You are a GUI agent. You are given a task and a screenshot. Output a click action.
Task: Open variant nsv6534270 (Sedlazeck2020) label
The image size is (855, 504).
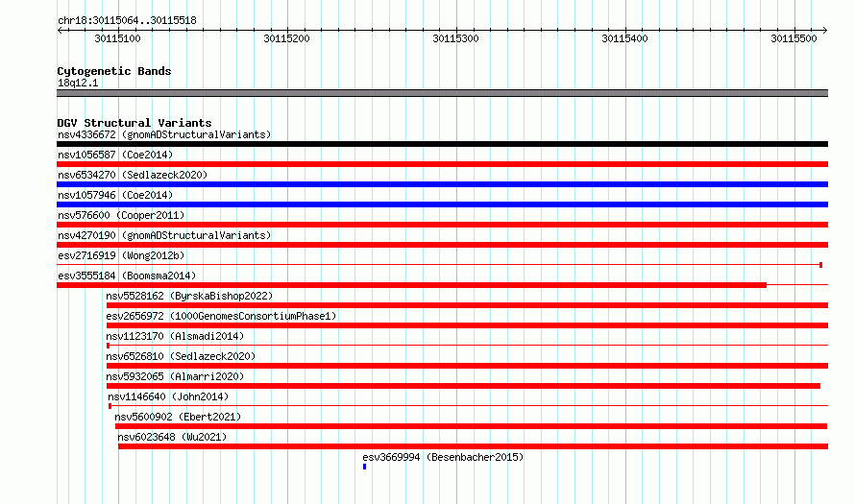133,175
